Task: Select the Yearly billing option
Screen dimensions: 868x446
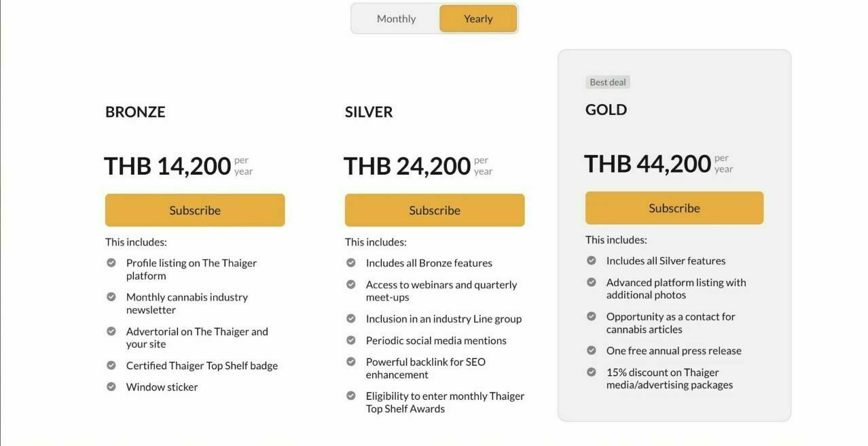Action: (x=478, y=19)
